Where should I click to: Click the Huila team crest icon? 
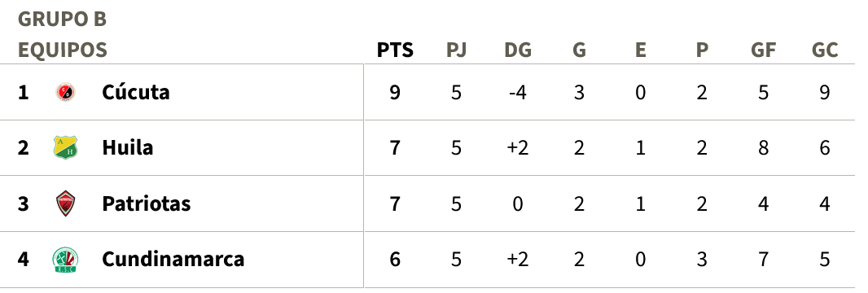click(x=65, y=147)
